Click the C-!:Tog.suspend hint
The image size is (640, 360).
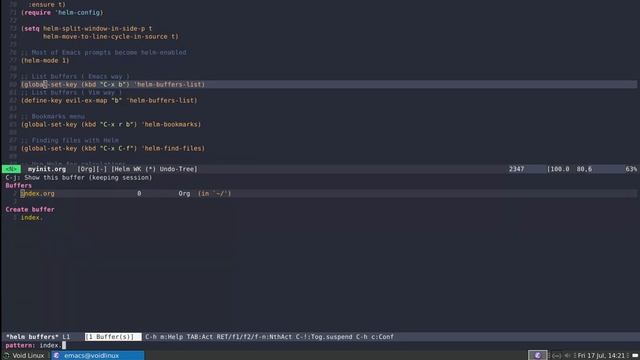[324, 337]
